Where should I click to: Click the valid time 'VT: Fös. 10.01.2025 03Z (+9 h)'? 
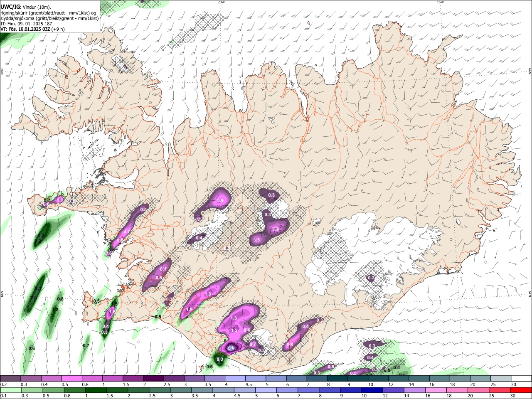tap(32, 29)
